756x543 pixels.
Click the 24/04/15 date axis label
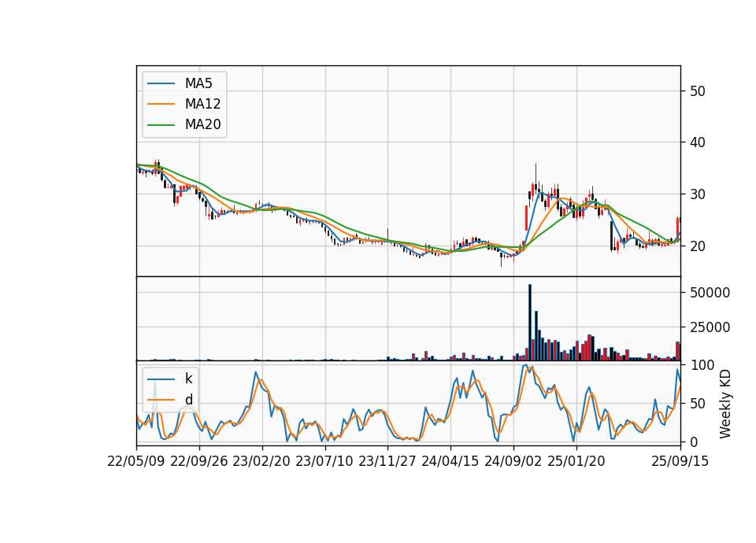click(450, 461)
